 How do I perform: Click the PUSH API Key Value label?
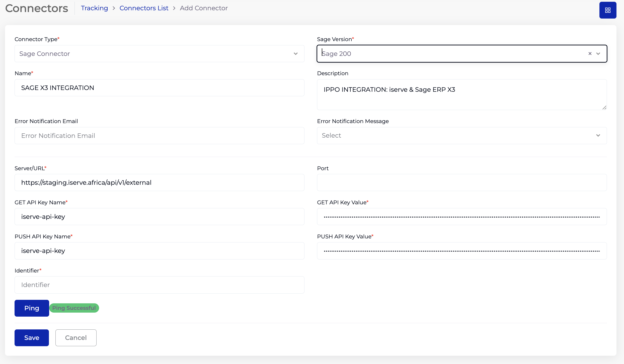[345, 236]
